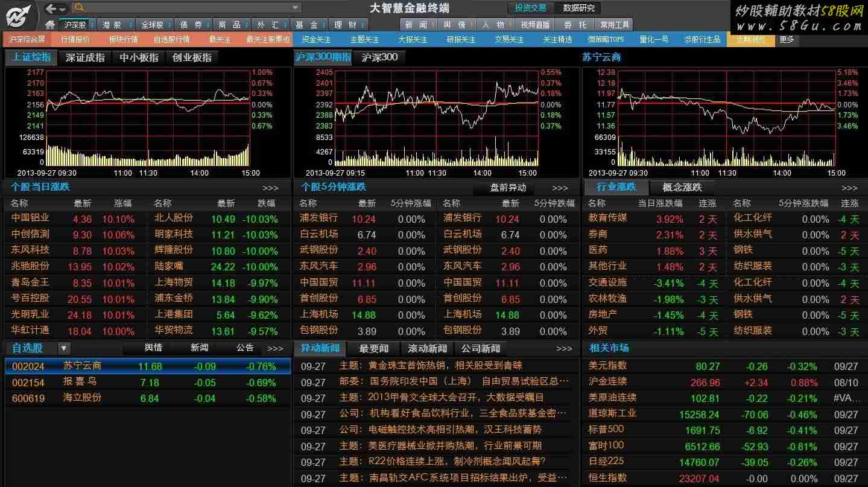Select 报喜鸟 row in watchlist
Image resolution: width=868 pixels, height=487 pixels.
[x=148, y=382]
